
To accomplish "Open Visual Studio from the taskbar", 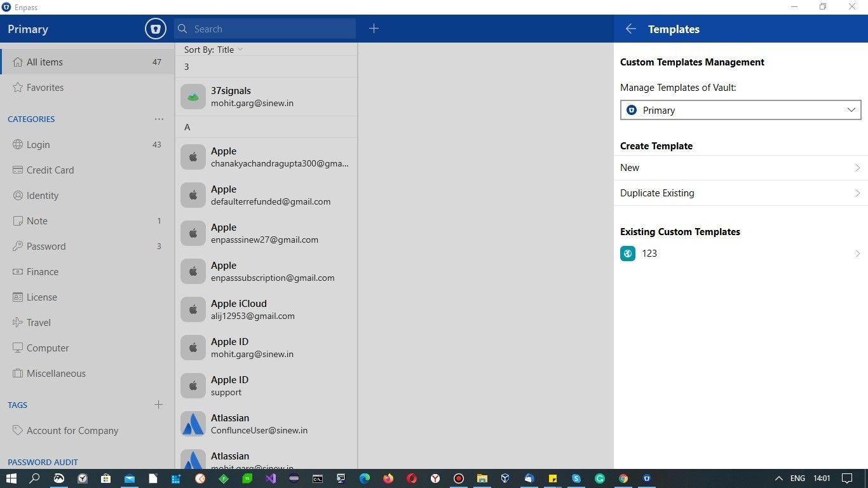I will tap(271, 478).
